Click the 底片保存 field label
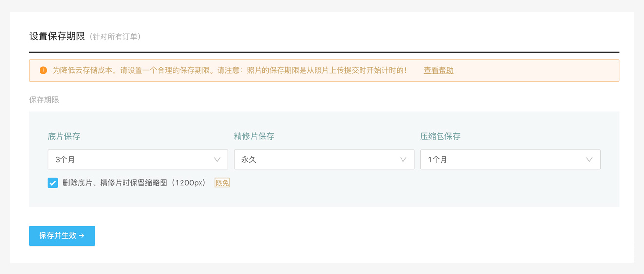Image resolution: width=644 pixels, height=274 pixels. 64,136
